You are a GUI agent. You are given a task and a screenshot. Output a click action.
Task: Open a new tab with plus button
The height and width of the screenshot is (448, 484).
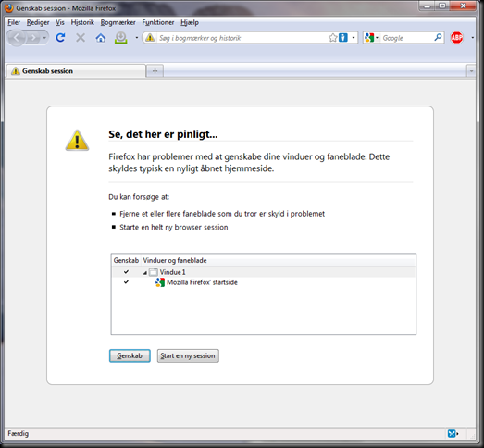(155, 71)
